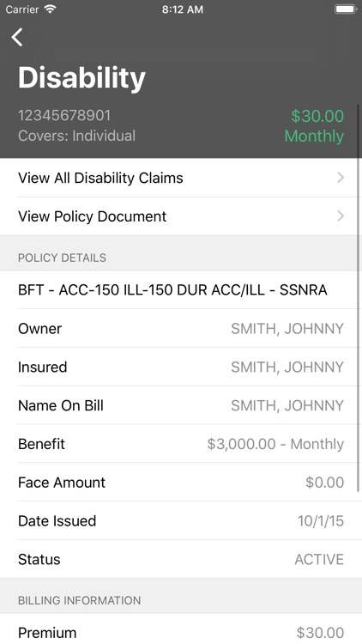The width and height of the screenshot is (362, 644).
Task: Select the Date Issued row
Action: 181,521
